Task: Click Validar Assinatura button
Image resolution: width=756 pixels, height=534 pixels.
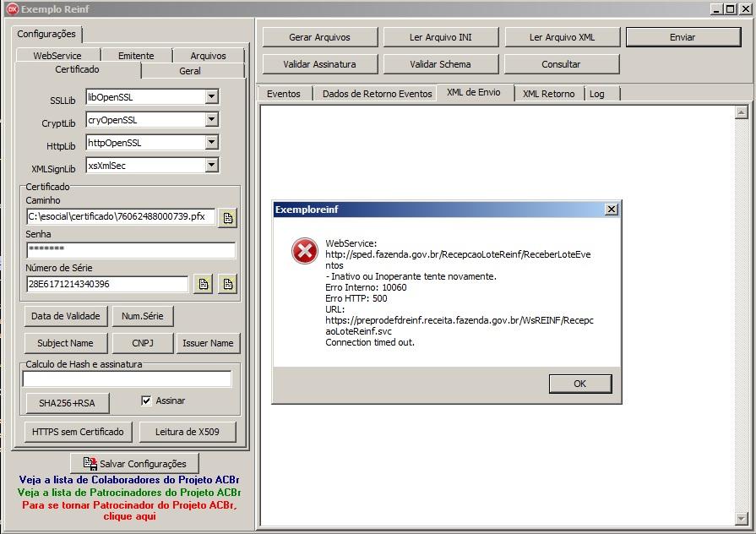Action: [319, 64]
